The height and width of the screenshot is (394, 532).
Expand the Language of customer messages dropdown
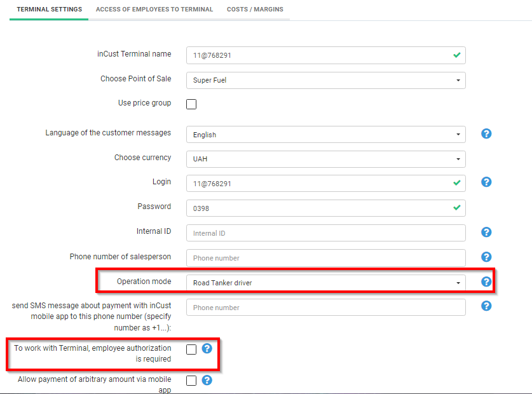pos(325,135)
